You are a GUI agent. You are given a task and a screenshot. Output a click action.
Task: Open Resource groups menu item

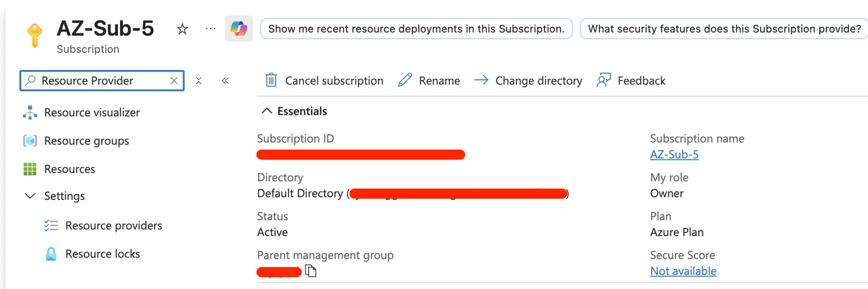(x=87, y=140)
